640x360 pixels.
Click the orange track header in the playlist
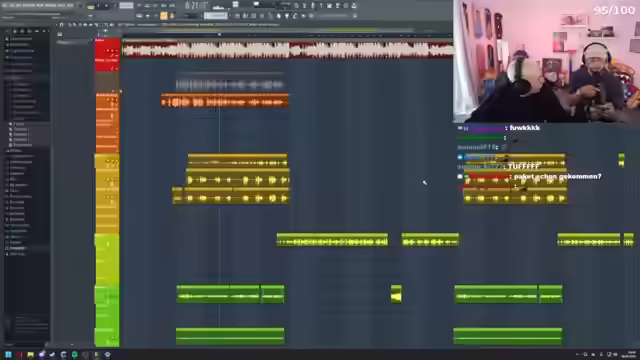pos(107,123)
